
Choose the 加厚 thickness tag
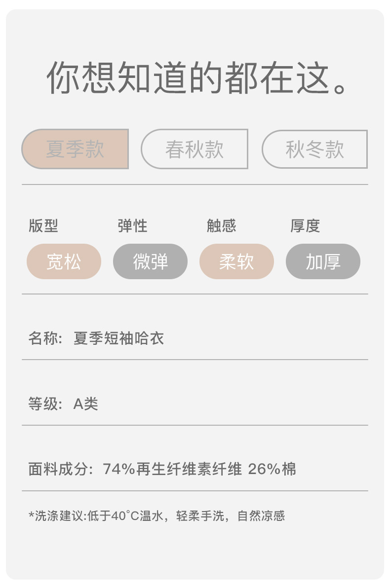(x=323, y=261)
